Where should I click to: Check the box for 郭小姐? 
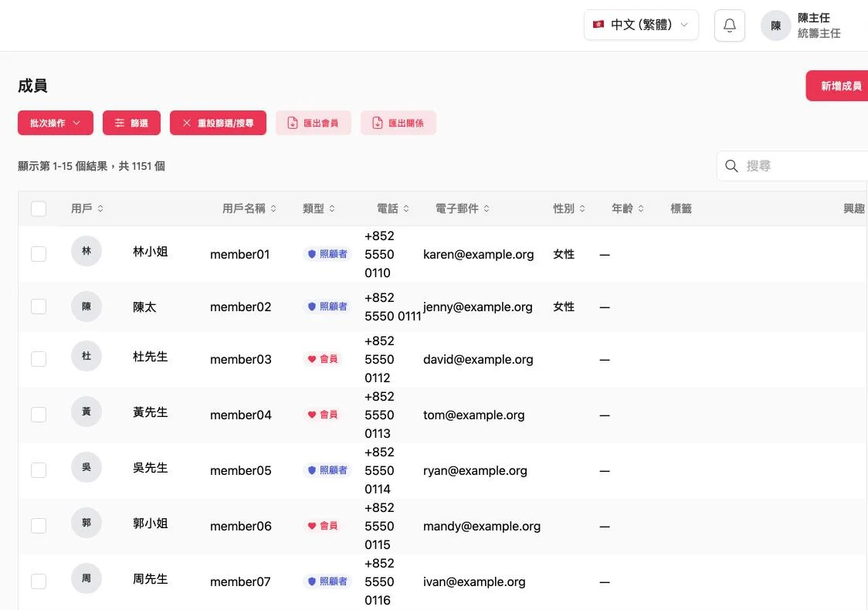pos(39,526)
